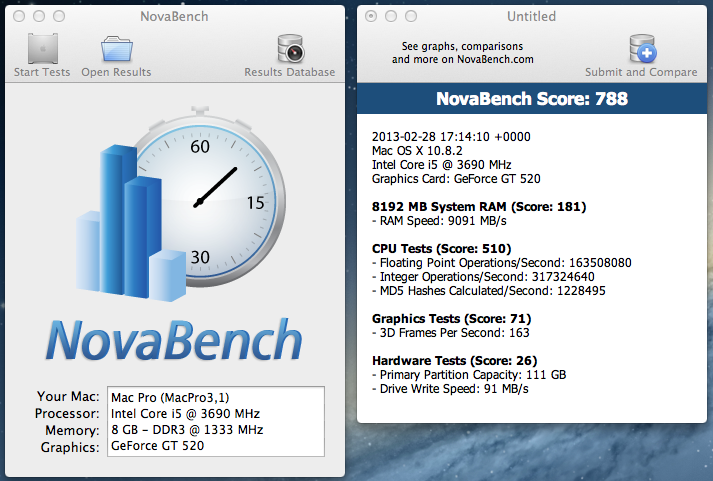Select the Mac OS X 10.8.2 line

pos(417,150)
